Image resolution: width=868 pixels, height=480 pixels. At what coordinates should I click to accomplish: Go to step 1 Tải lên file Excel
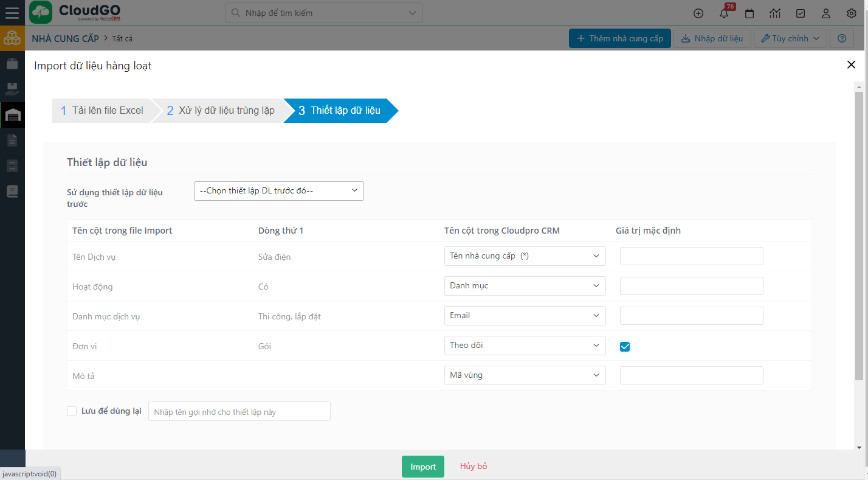tap(102, 111)
